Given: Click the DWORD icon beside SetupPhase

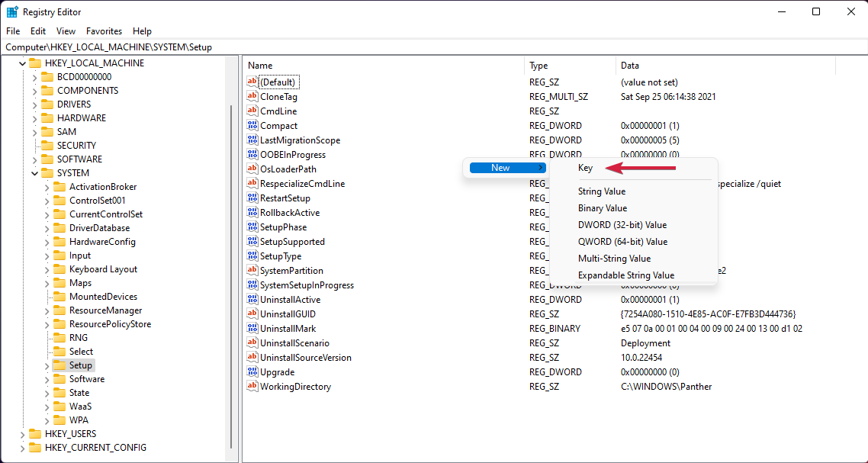Looking at the screenshot, I should 252,227.
